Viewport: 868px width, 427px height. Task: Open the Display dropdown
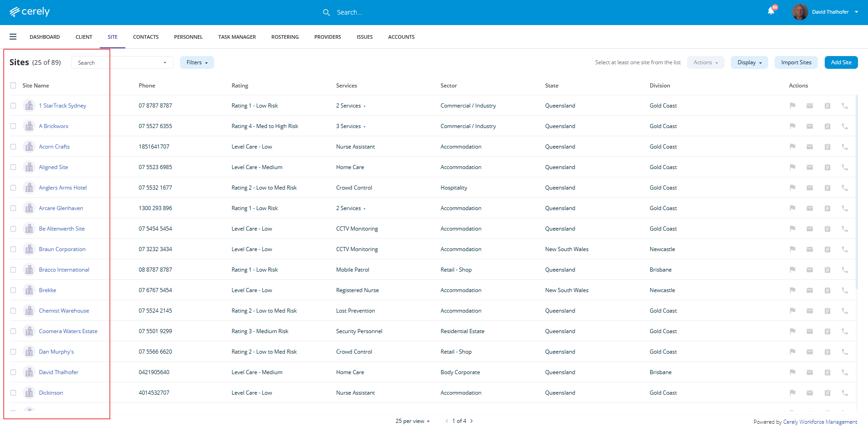click(750, 62)
